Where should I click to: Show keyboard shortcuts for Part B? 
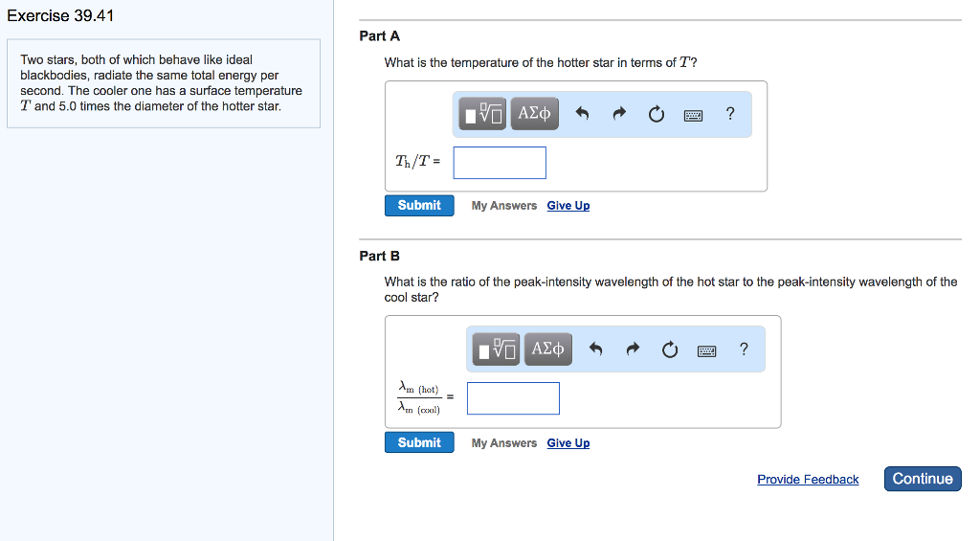click(706, 350)
